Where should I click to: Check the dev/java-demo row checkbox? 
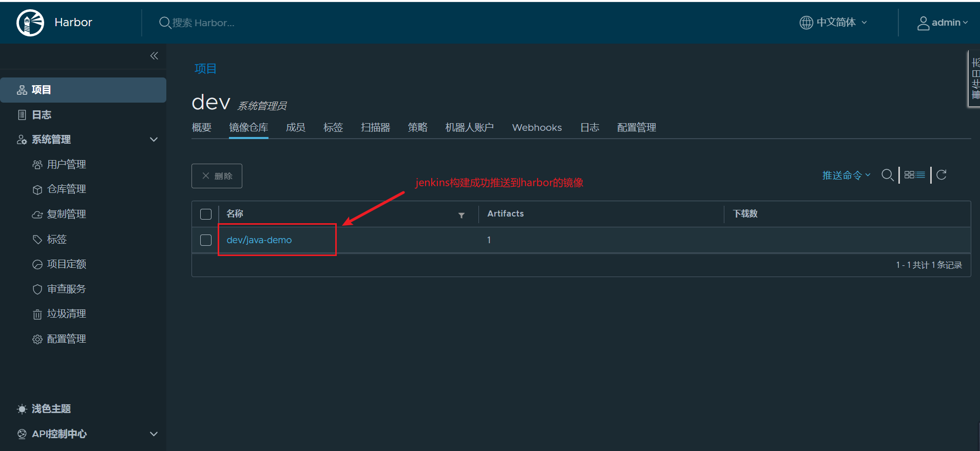coord(206,240)
